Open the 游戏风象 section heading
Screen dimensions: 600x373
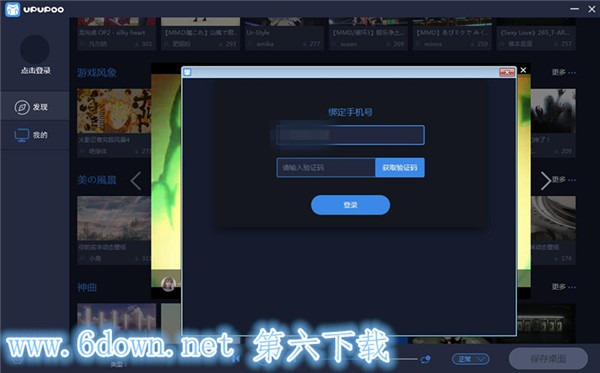point(97,73)
